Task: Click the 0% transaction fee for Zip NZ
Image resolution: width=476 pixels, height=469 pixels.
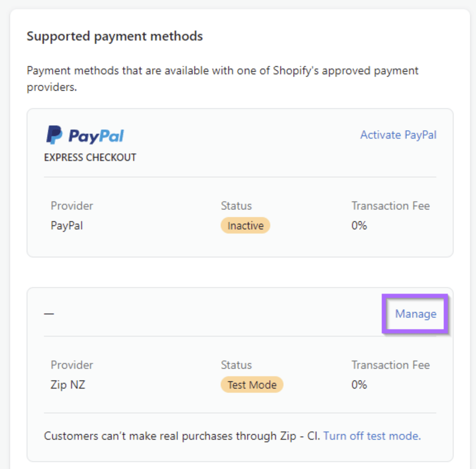Action: [358, 385]
